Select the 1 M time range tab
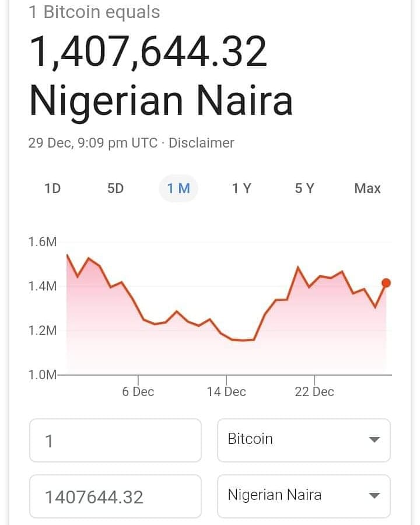This screenshot has width=420, height=525. pos(178,188)
